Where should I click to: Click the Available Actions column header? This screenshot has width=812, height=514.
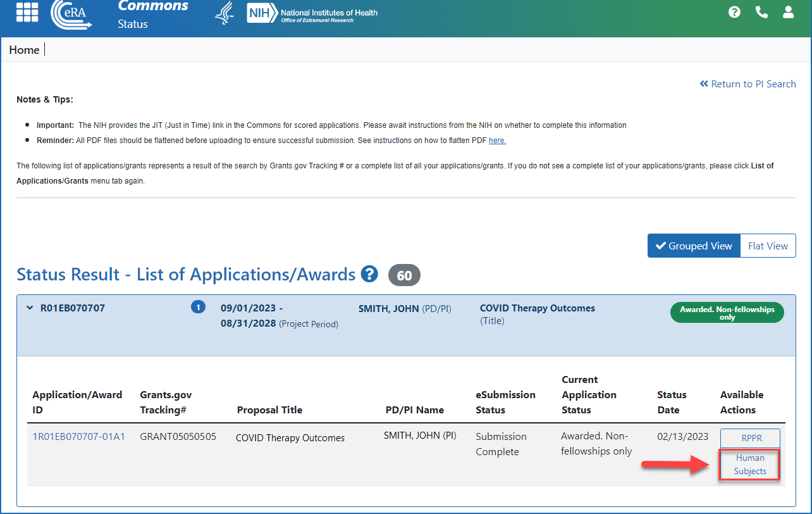[x=742, y=402]
